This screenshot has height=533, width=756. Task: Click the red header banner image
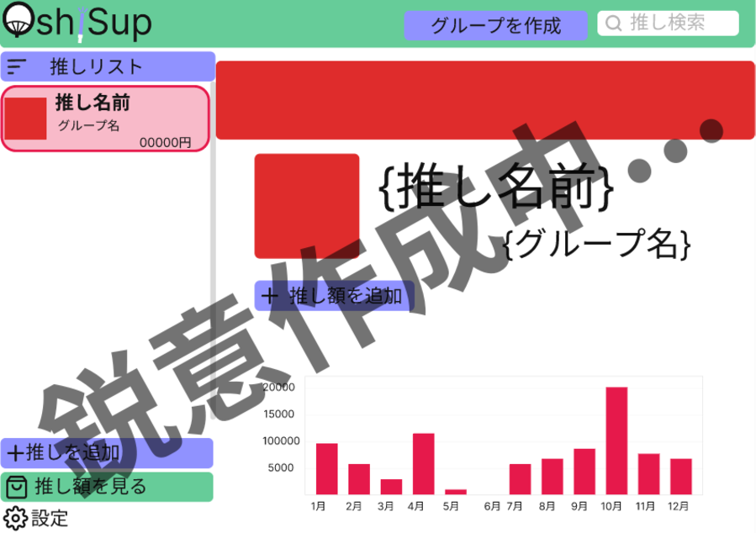click(x=485, y=100)
